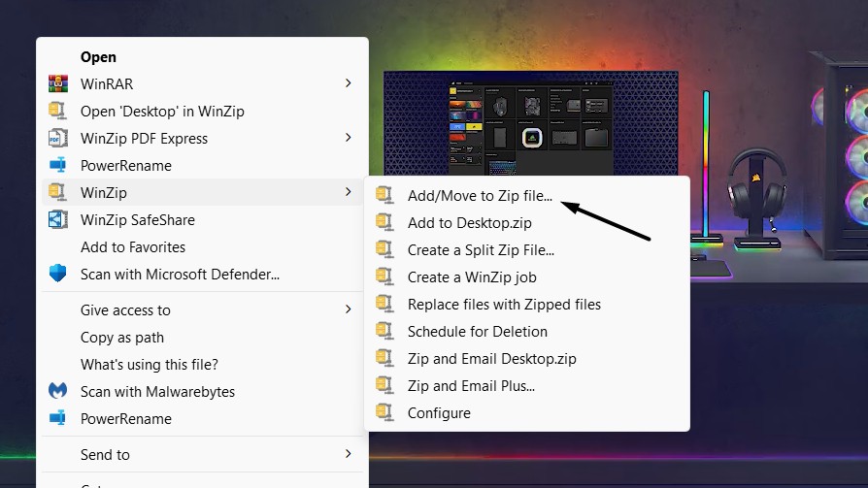The image size is (868, 488).
Task: Select Create a WinZip job
Action: point(527,277)
